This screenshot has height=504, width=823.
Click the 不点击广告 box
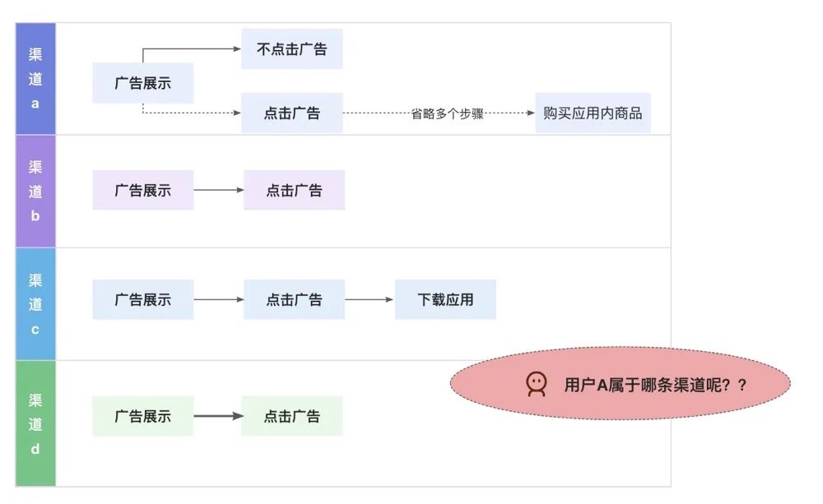coord(291,49)
